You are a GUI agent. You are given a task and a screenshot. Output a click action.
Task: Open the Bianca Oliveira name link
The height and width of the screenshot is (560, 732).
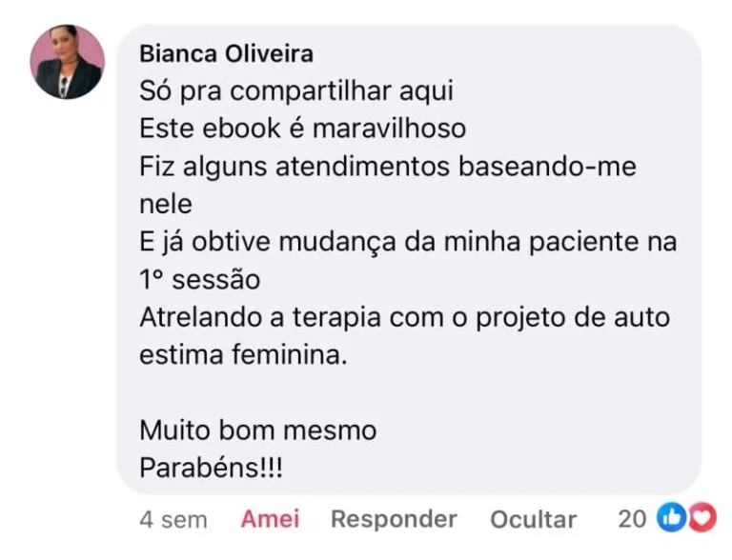click(x=226, y=53)
